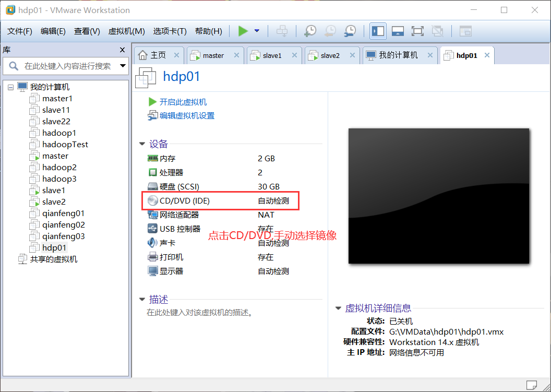Click the G:\VMData\hdp01\hdp01.vmx config path
Image resolution: width=551 pixels, height=392 pixels.
pyautogui.click(x=446, y=332)
